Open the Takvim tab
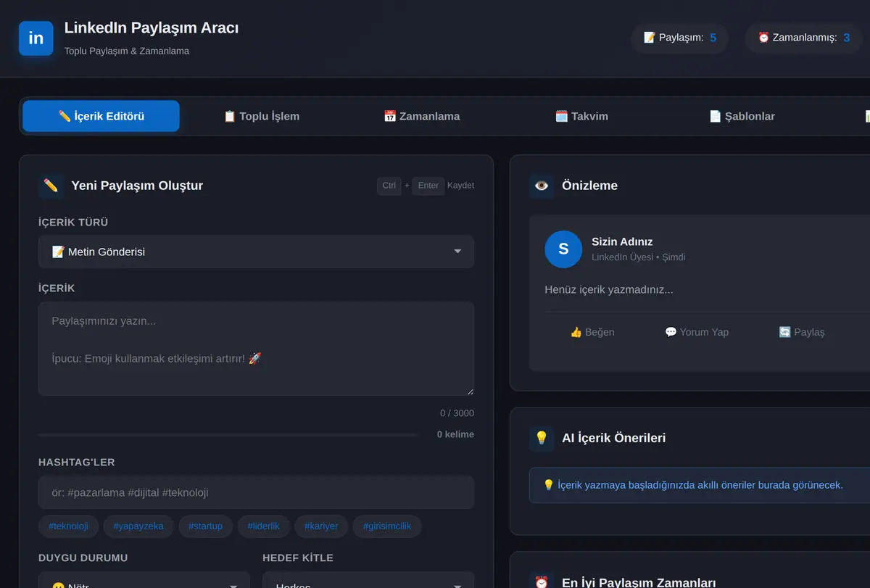The height and width of the screenshot is (588, 870). pyautogui.click(x=581, y=116)
